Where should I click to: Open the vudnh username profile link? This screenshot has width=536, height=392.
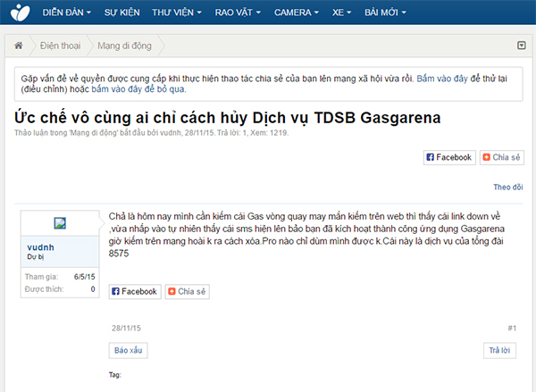[x=40, y=247]
